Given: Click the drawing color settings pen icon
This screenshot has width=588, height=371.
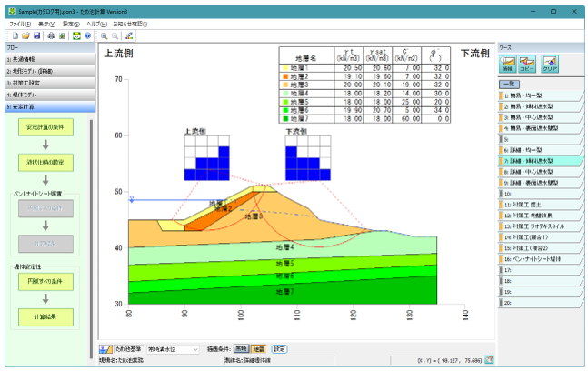Looking at the screenshot, I should pyautogui.click(x=129, y=36).
